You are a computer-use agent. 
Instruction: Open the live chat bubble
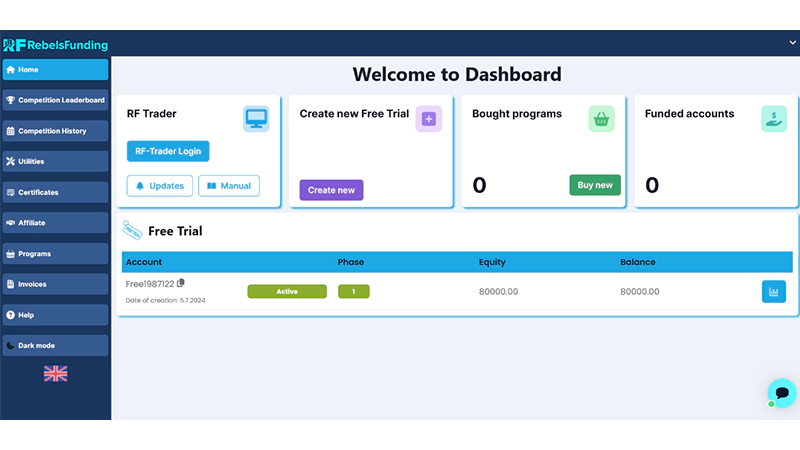coord(781,392)
